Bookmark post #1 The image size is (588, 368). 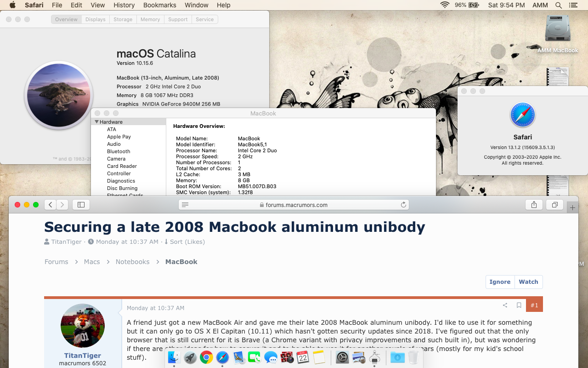(x=519, y=305)
